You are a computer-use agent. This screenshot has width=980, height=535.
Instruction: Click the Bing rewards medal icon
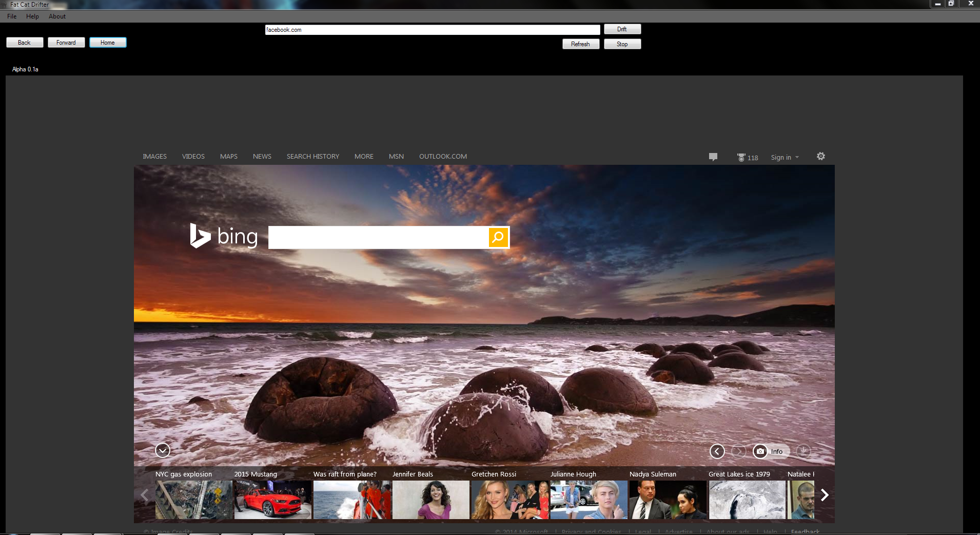coord(741,158)
